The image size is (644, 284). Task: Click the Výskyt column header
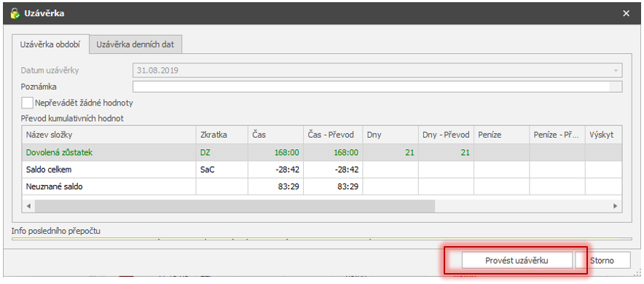604,135
